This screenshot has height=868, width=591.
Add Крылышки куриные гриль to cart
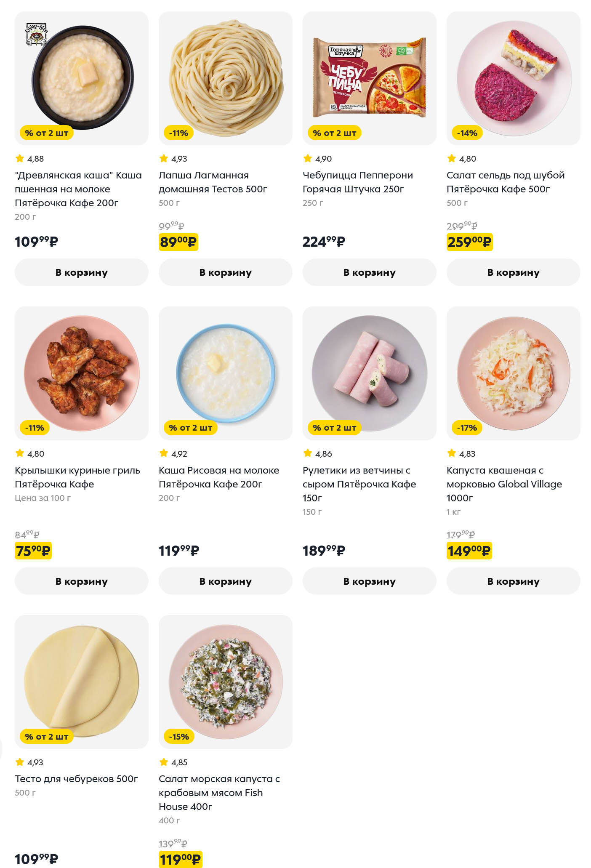pyautogui.click(x=81, y=581)
